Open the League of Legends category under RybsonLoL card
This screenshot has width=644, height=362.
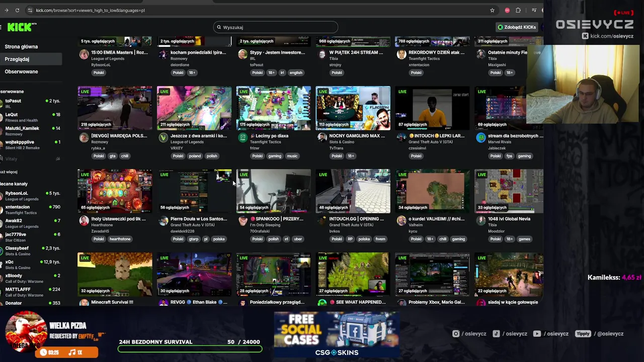tap(108, 58)
